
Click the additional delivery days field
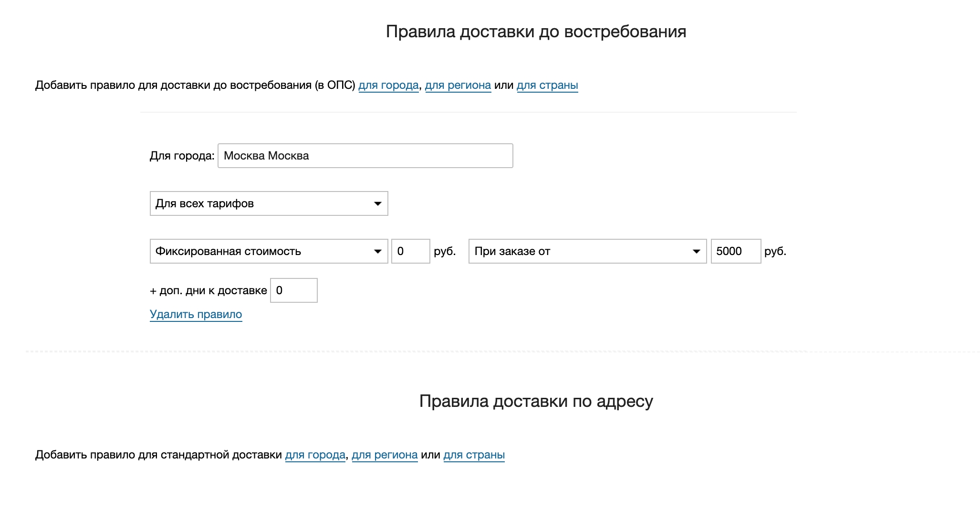[x=293, y=291]
